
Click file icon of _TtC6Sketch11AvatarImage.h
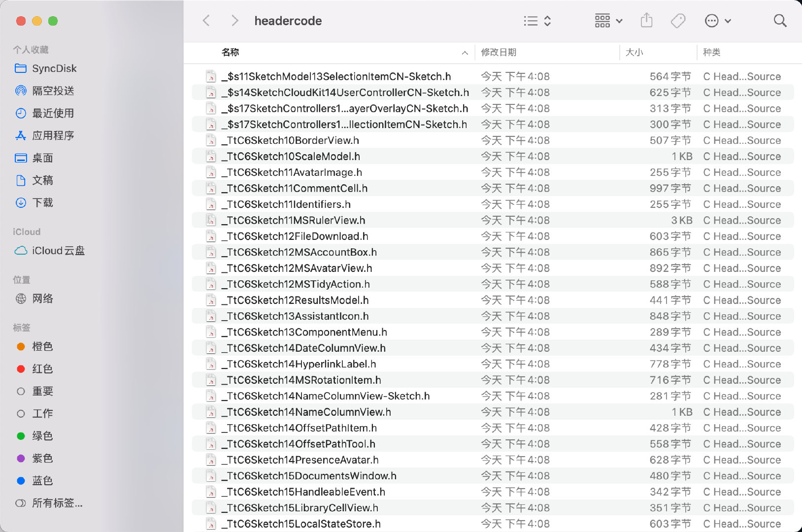[211, 172]
